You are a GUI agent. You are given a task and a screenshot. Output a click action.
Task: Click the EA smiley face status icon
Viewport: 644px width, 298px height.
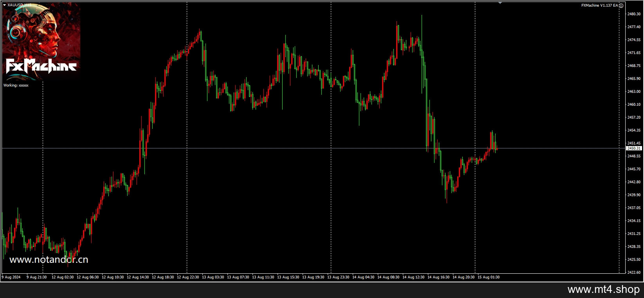click(x=621, y=5)
